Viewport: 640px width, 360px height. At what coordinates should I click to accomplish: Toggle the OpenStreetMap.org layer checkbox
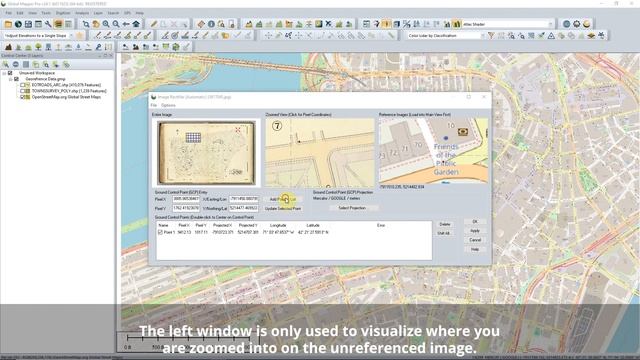[23, 97]
